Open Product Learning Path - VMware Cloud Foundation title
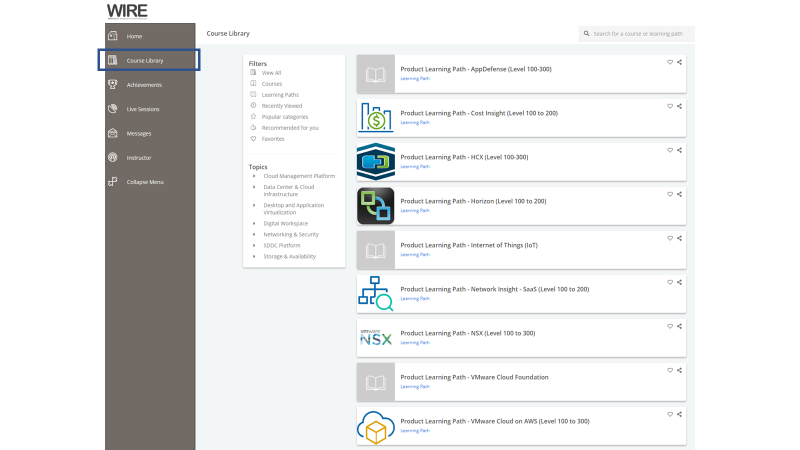Viewport: 800px width, 450px height. pos(474,378)
